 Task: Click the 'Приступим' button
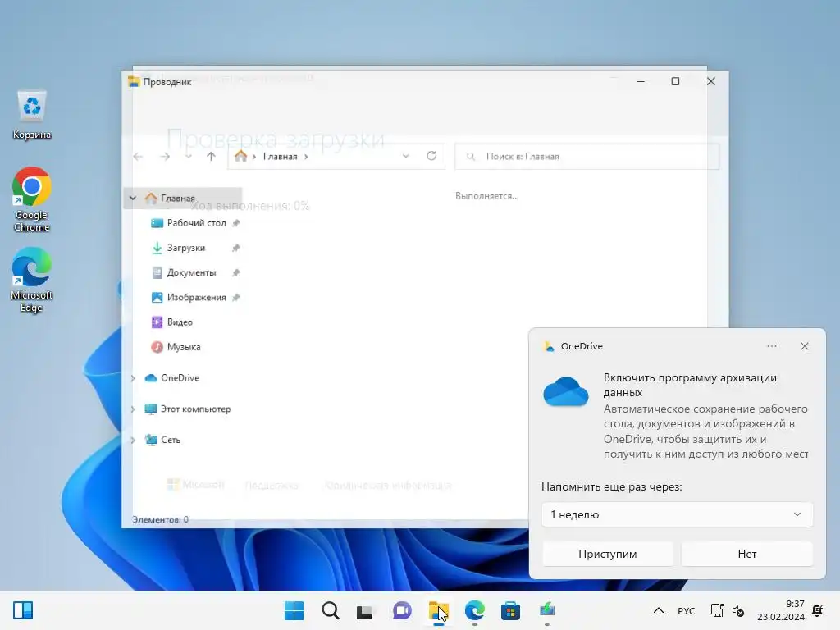(x=608, y=554)
